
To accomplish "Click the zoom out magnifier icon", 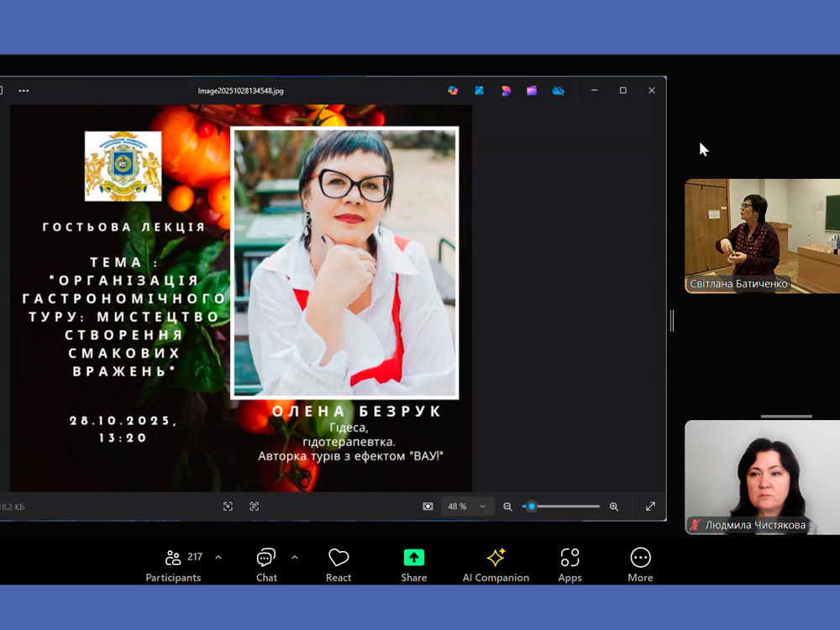I will 507,507.
